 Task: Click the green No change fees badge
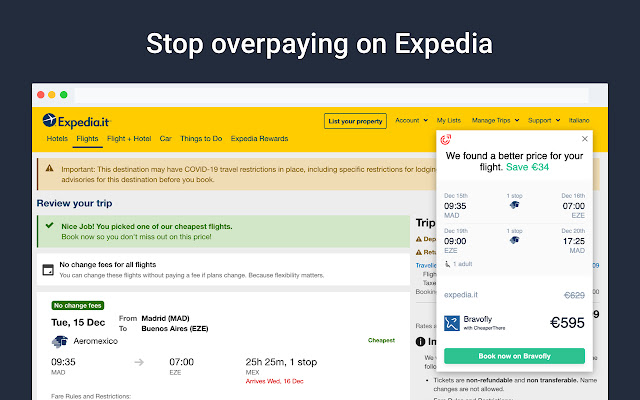[78, 305]
